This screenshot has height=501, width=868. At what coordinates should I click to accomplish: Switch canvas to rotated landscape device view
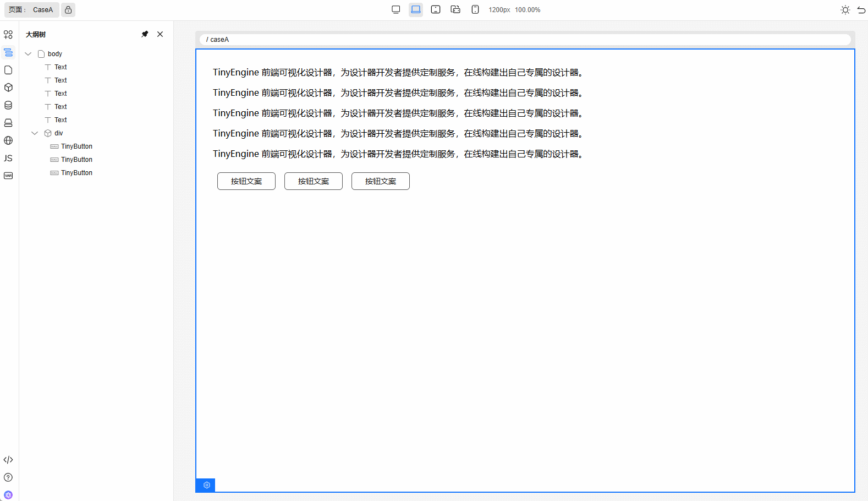pyautogui.click(x=455, y=9)
